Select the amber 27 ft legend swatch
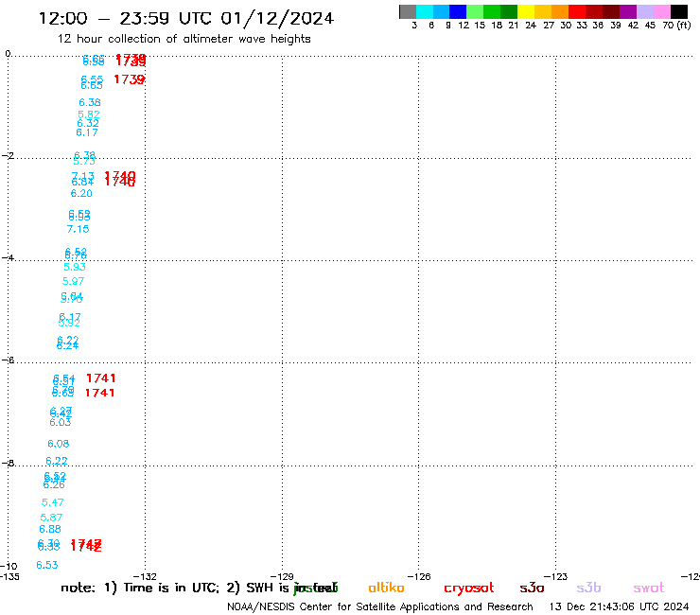This screenshot has width=700, height=615. point(543,11)
